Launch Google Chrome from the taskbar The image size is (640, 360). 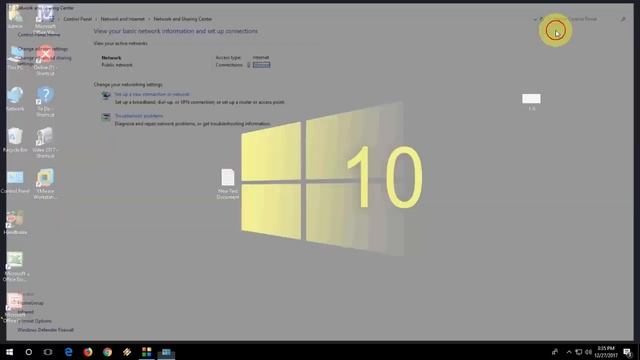click(107, 352)
